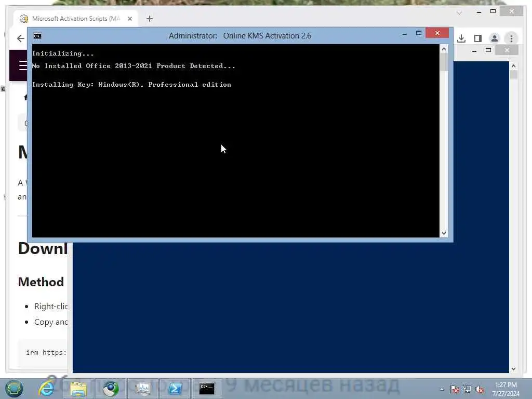Open the browser three-dot menu
Viewport: 532px width, 399px height.
(x=511, y=38)
